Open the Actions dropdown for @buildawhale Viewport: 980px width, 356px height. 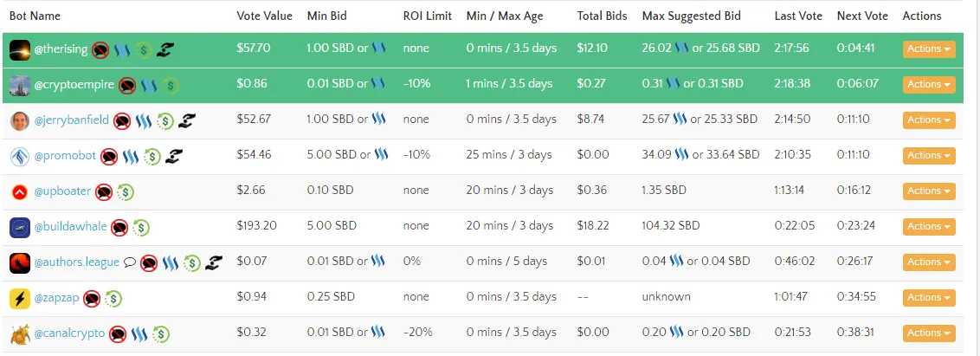tap(929, 226)
